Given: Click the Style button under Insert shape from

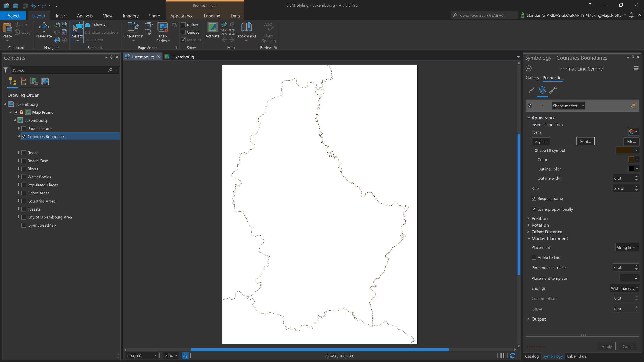Looking at the screenshot, I should (x=540, y=141).
